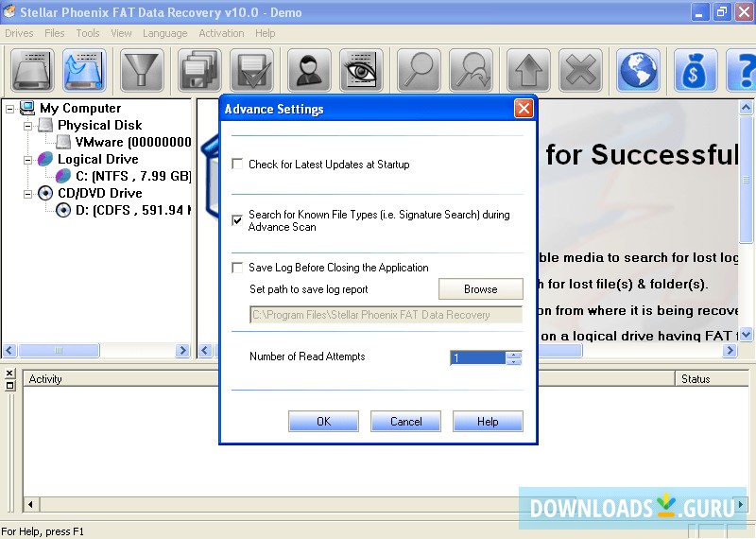Click Help button in Advance Settings
756x539 pixels.
(488, 421)
